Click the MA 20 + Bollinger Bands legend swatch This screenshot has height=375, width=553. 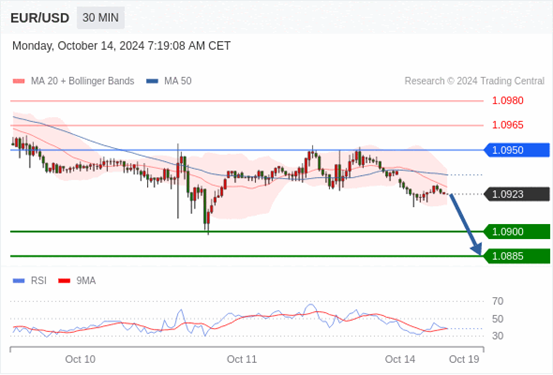click(x=19, y=81)
